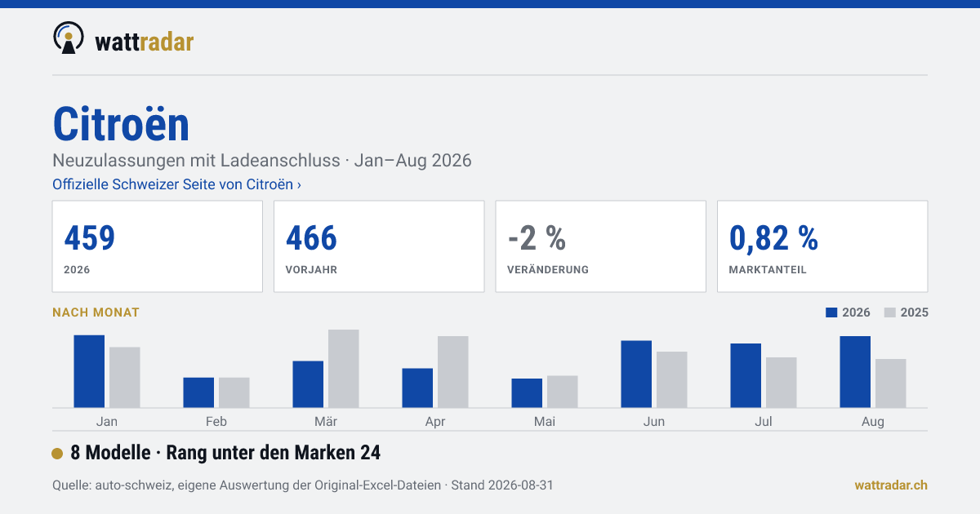Click the blue 2026 bar for Mär
This screenshot has width=980, height=514.
point(308,384)
